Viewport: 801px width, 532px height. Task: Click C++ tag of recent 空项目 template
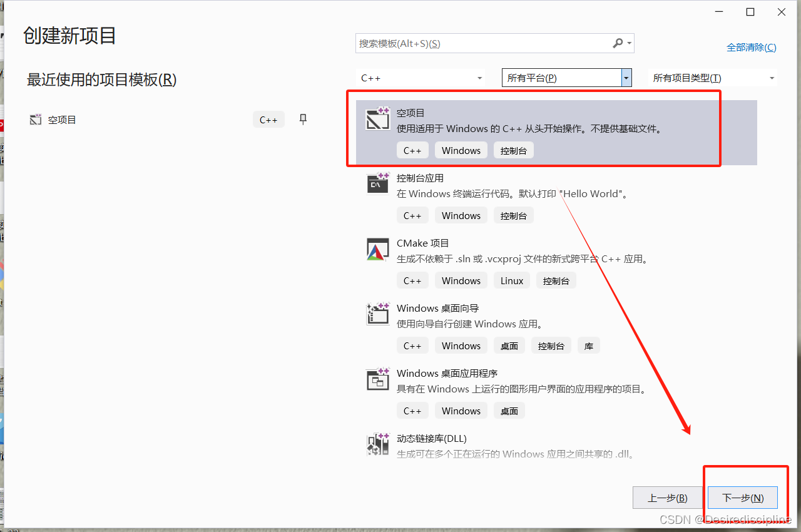point(268,120)
